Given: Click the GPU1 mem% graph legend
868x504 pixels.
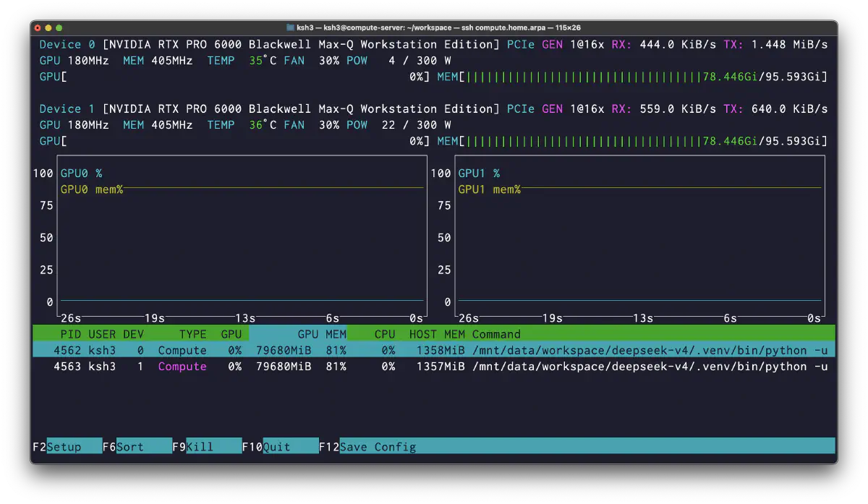Looking at the screenshot, I should click(489, 189).
